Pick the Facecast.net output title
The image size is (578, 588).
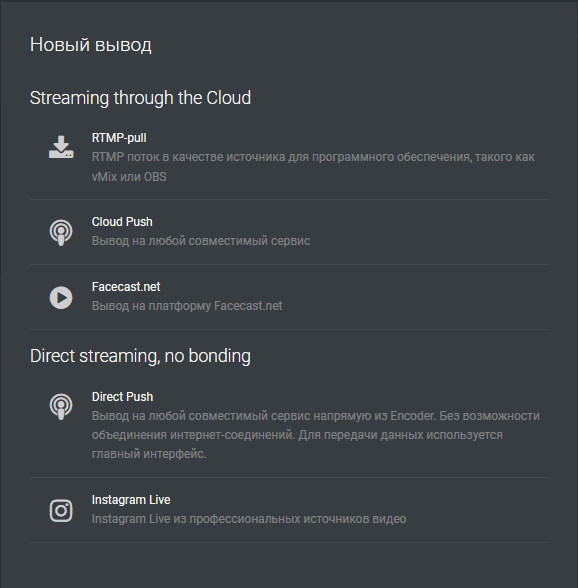[126, 287]
